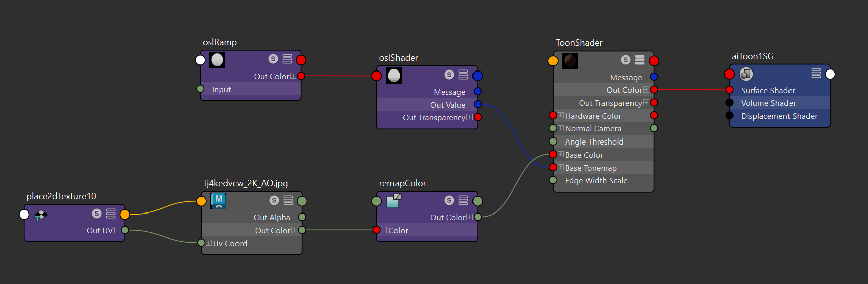Viewport: 868px width, 284px height.
Task: Expand the Hardware Color attribute plus box
Action: click(561, 116)
